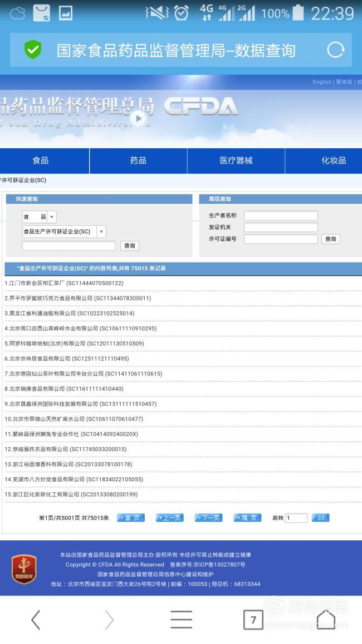This screenshot has height=644, width=362.
Task: Focus the 发证机关 input field
Action: click(x=281, y=227)
